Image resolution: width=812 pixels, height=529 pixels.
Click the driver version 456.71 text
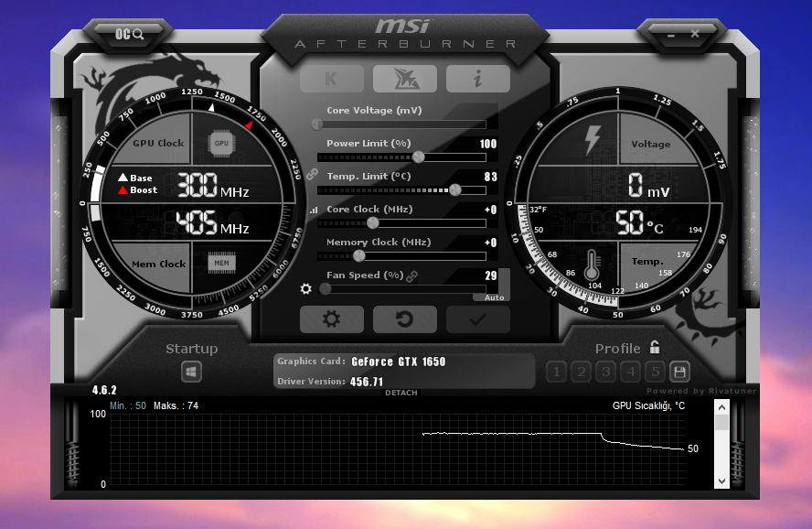point(367,382)
